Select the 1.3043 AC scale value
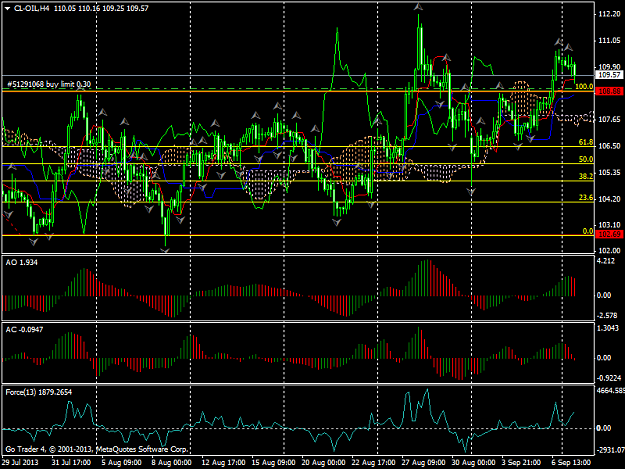The height and width of the screenshot is (469, 625). pos(608,328)
